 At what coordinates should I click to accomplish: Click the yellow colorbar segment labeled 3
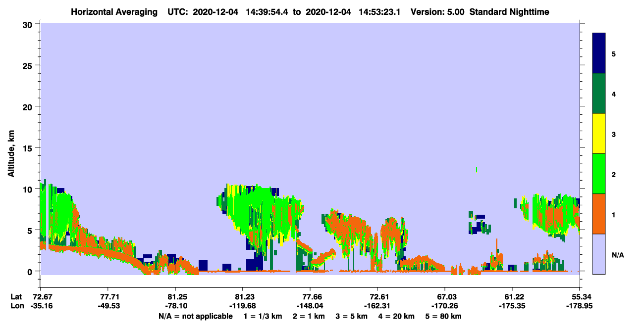tap(599, 134)
